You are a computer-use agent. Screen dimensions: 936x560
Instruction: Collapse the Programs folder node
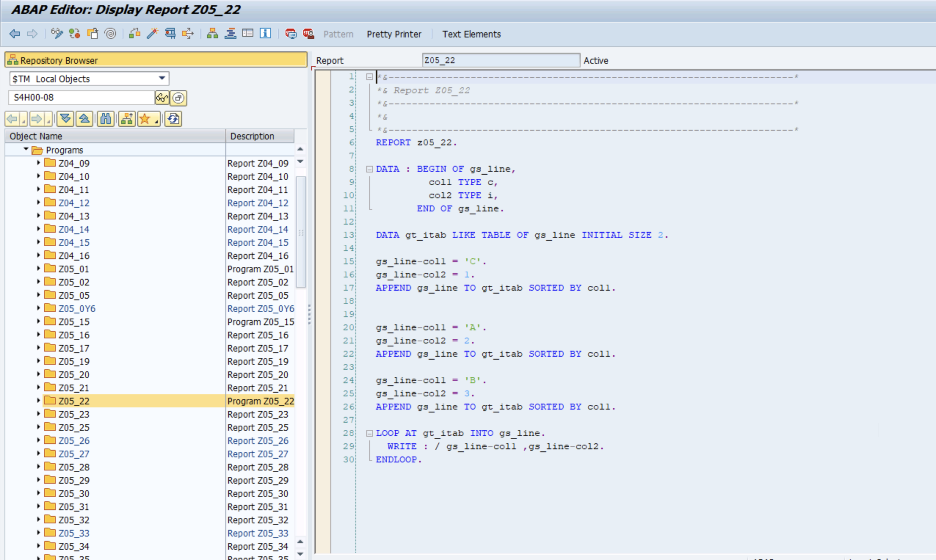tap(26, 149)
